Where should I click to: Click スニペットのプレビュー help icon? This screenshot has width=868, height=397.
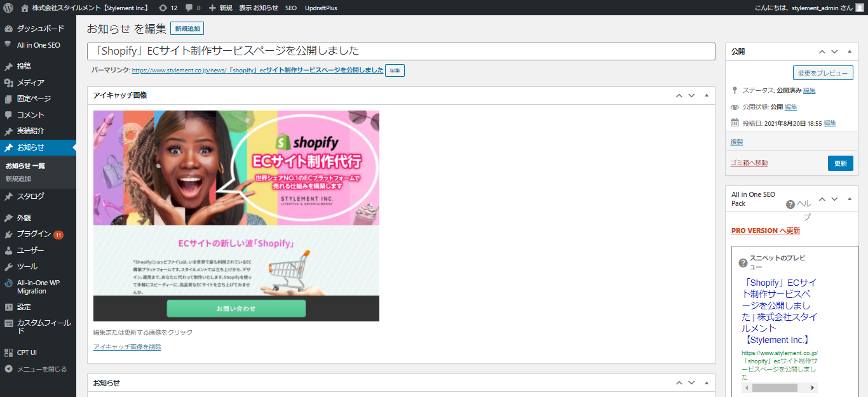pyautogui.click(x=743, y=263)
